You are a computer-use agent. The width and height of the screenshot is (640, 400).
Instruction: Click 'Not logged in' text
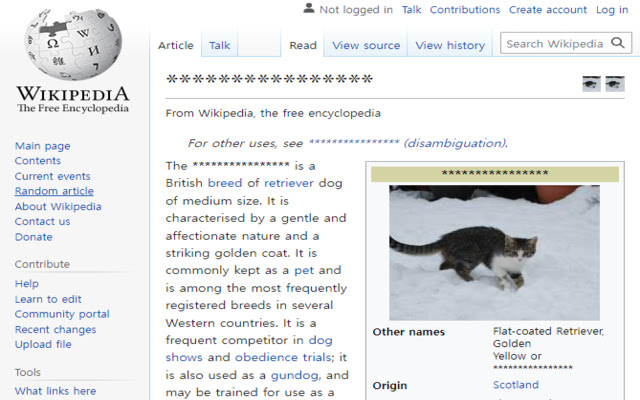tap(356, 9)
